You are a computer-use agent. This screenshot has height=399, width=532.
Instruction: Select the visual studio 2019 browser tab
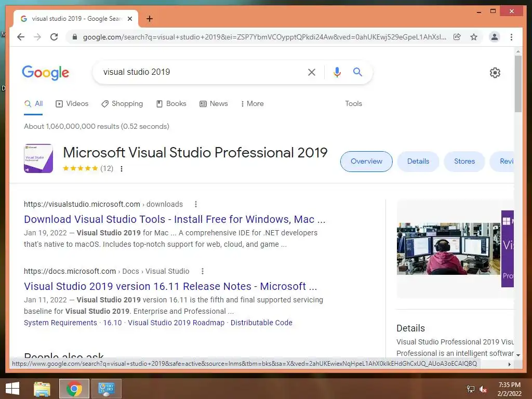tap(76, 19)
